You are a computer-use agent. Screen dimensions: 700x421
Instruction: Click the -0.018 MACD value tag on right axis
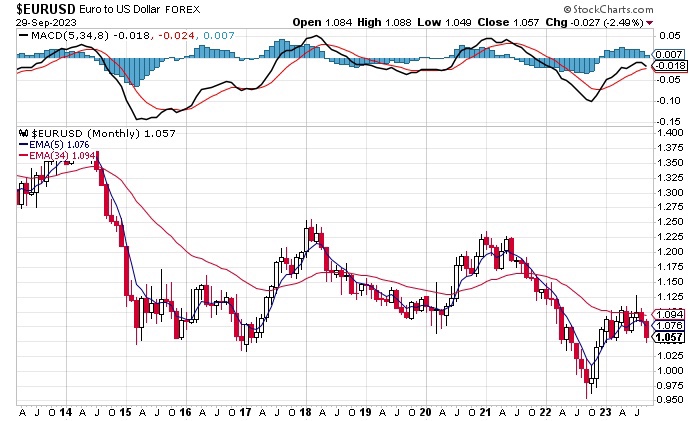tap(666, 65)
